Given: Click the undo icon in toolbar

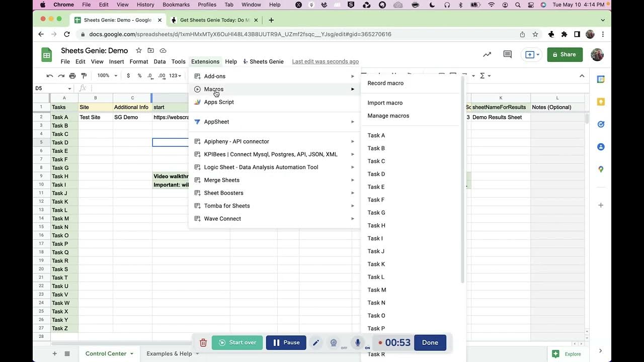Looking at the screenshot, I should [x=49, y=76].
